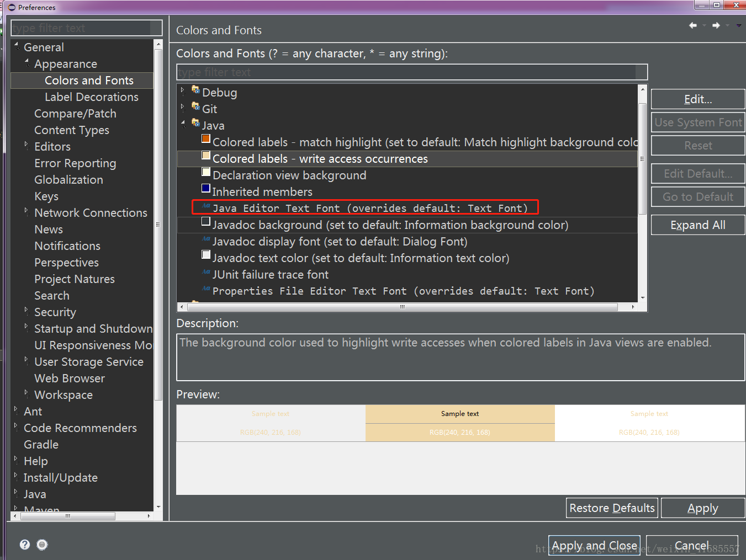The width and height of the screenshot is (746, 560).
Task: Expand the Install/Update node
Action: 15,476
